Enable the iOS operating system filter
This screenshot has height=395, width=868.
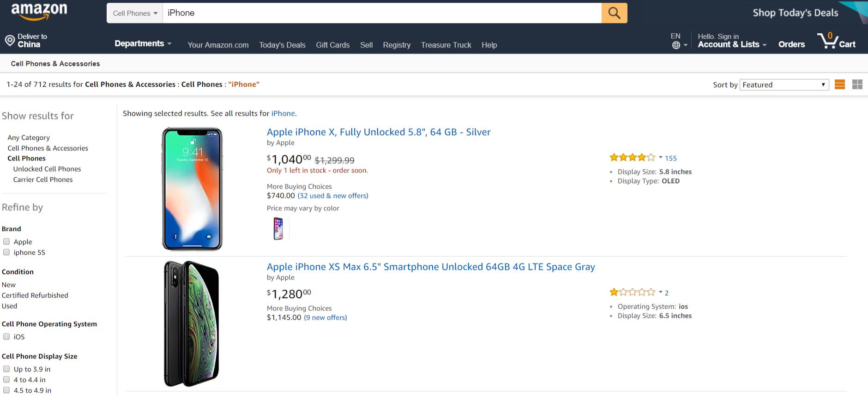pos(6,336)
